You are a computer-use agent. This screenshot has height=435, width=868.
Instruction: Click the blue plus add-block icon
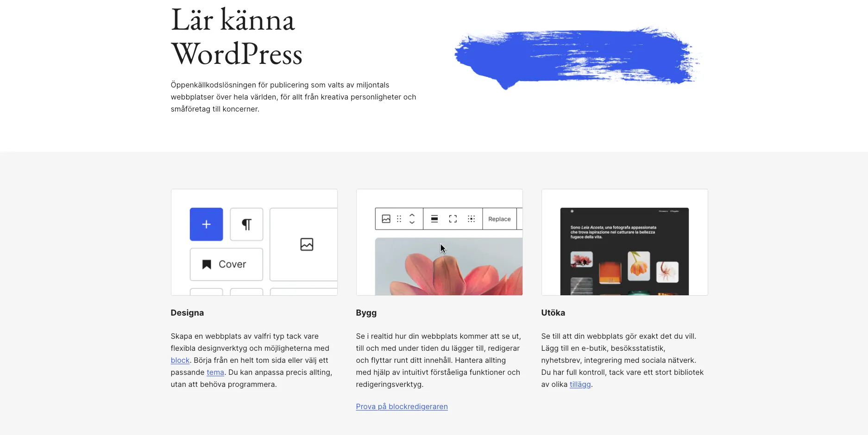coord(206,224)
